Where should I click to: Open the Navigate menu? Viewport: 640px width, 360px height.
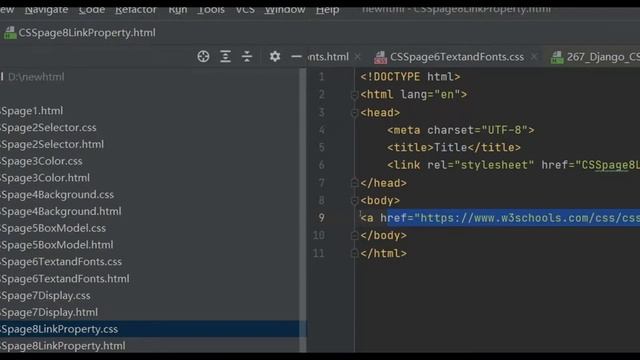[x=46, y=9]
